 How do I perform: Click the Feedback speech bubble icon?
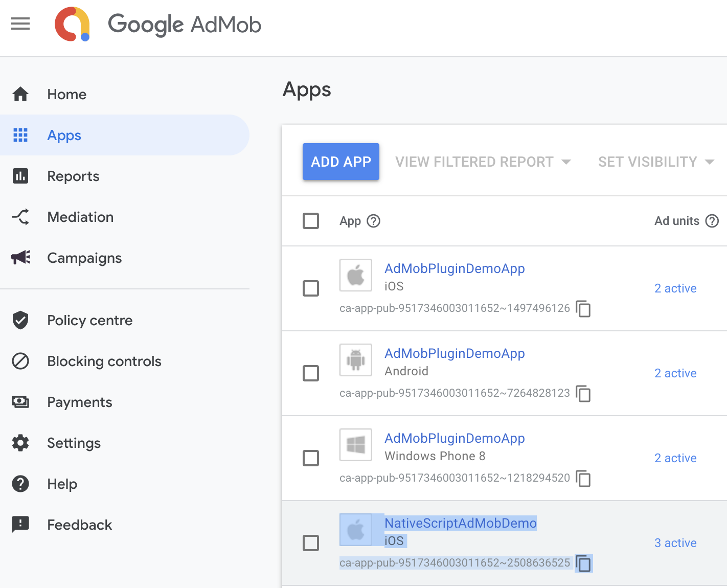click(20, 525)
